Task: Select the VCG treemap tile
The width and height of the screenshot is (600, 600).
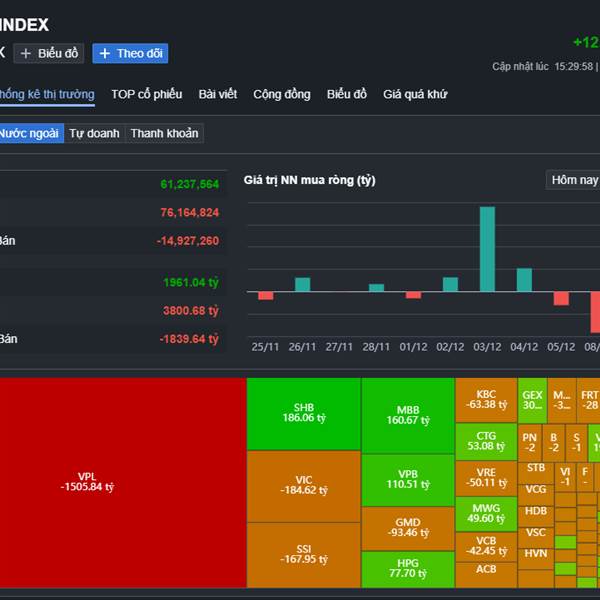Action: [x=536, y=495]
